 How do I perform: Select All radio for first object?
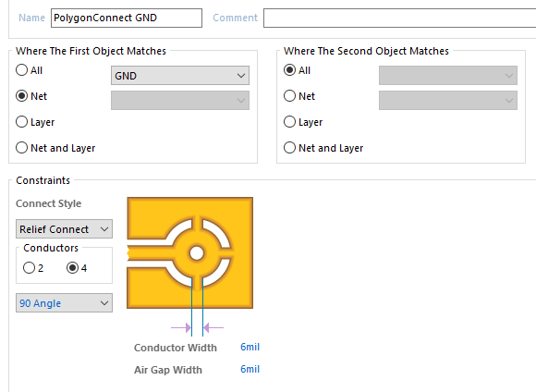pos(29,70)
